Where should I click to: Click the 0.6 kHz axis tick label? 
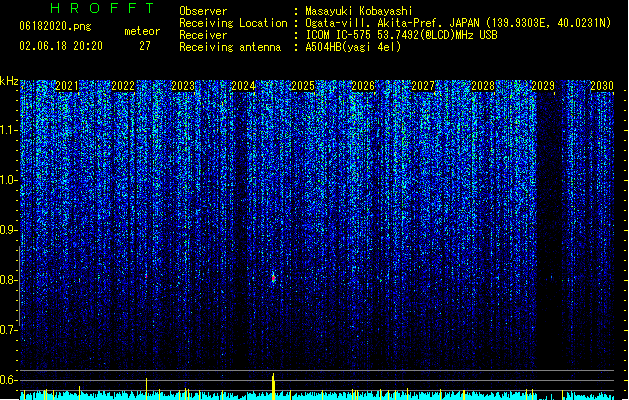click(8, 380)
